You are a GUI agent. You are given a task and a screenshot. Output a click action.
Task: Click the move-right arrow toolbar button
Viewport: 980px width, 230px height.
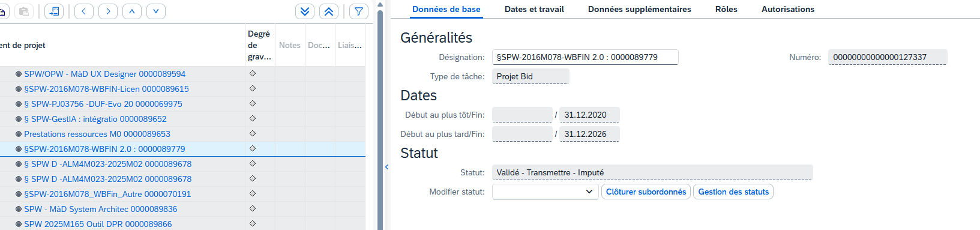click(108, 11)
